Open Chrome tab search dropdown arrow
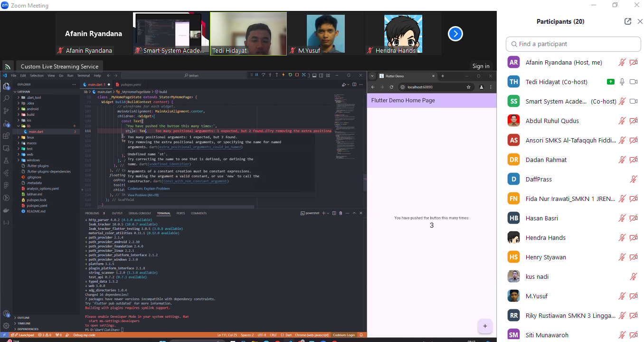644x342 pixels. pos(373,76)
